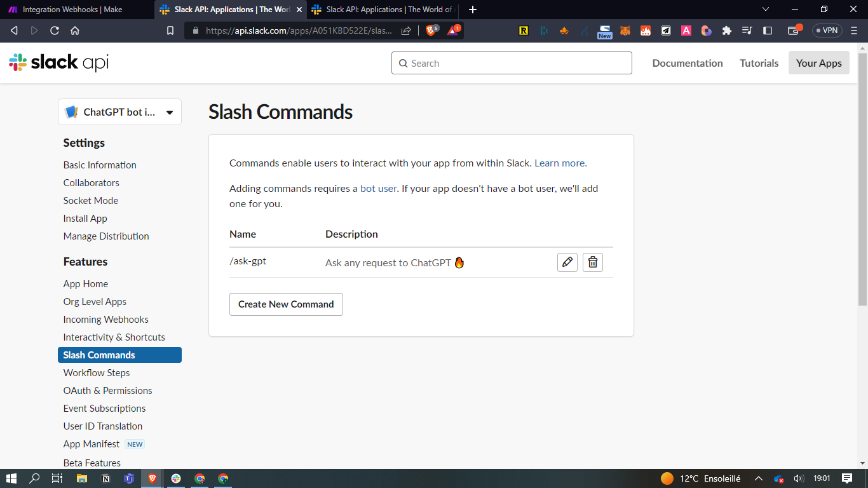Open the Learn more link
The width and height of the screenshot is (868, 488).
click(x=559, y=163)
